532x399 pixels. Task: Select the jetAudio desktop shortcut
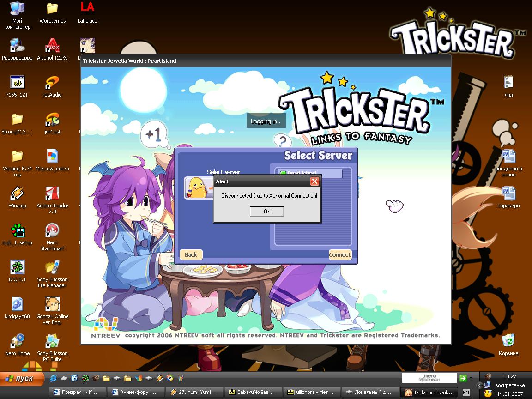(x=52, y=86)
